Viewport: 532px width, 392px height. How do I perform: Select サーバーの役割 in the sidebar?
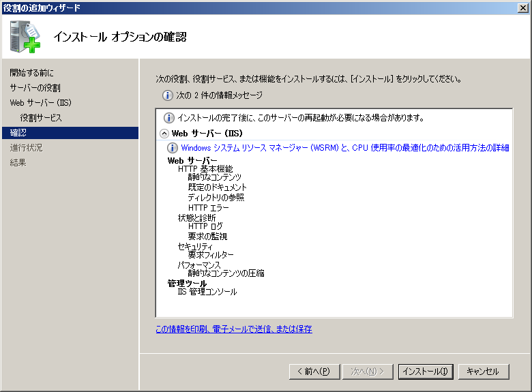(35, 88)
